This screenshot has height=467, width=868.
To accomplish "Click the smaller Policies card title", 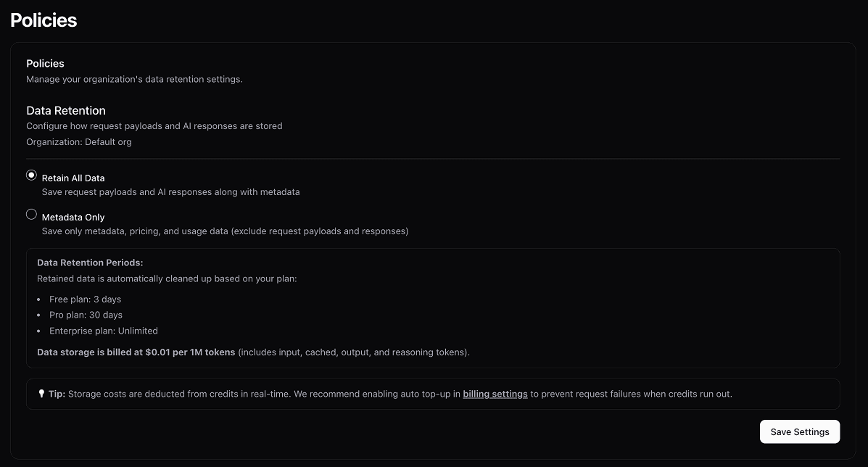I will [x=45, y=64].
